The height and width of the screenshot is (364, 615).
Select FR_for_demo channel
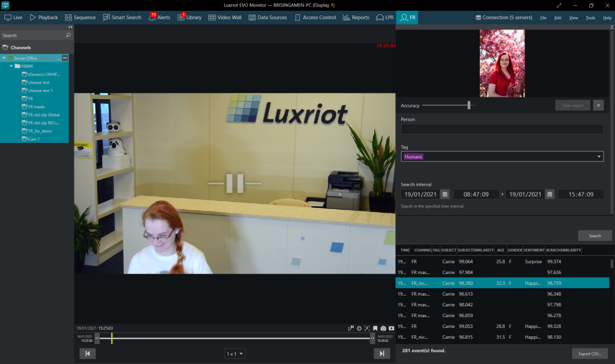click(x=37, y=131)
